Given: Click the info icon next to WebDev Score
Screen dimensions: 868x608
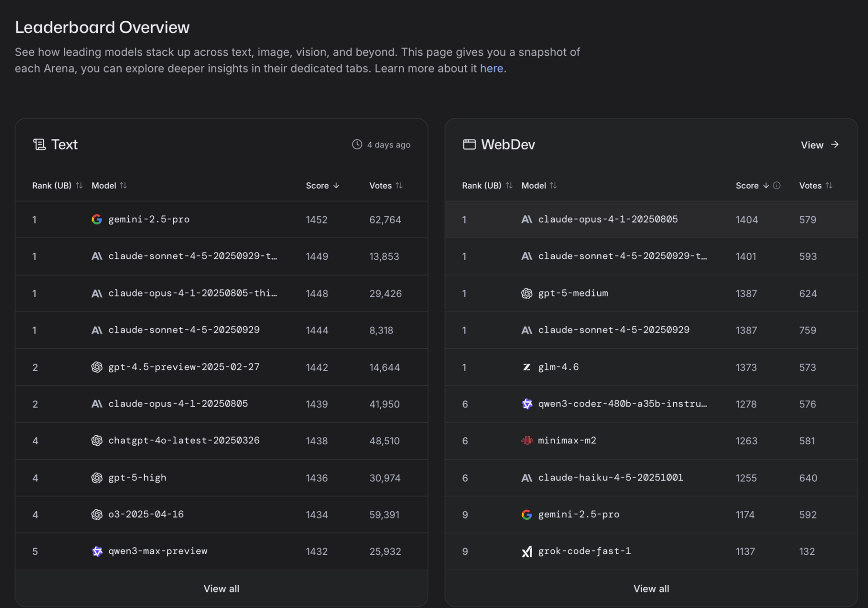Looking at the screenshot, I should tap(777, 185).
